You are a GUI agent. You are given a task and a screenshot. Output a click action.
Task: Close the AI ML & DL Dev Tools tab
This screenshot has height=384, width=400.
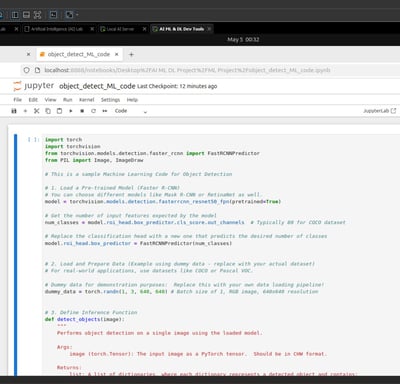pos(209,29)
